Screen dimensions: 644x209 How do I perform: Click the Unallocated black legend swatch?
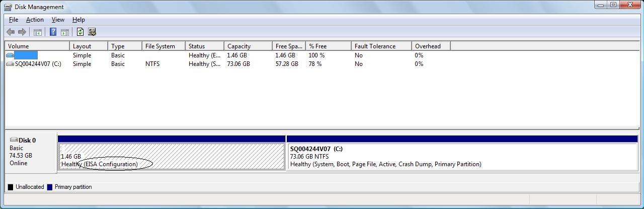11,187
